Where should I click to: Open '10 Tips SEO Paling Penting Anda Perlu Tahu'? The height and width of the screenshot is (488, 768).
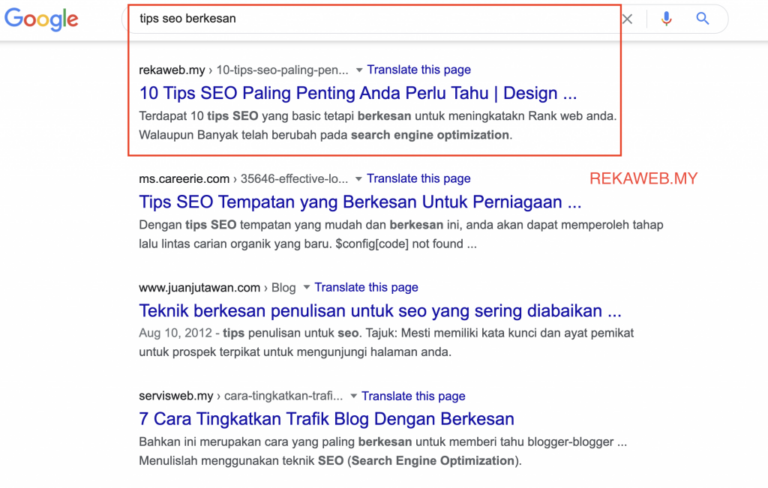pos(358,93)
